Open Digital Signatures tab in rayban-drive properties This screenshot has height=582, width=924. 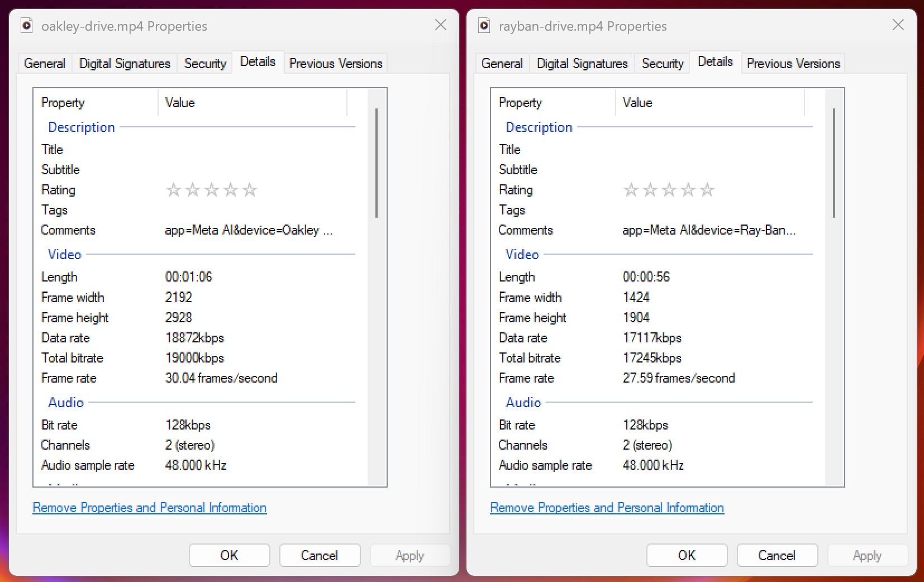[x=582, y=64]
